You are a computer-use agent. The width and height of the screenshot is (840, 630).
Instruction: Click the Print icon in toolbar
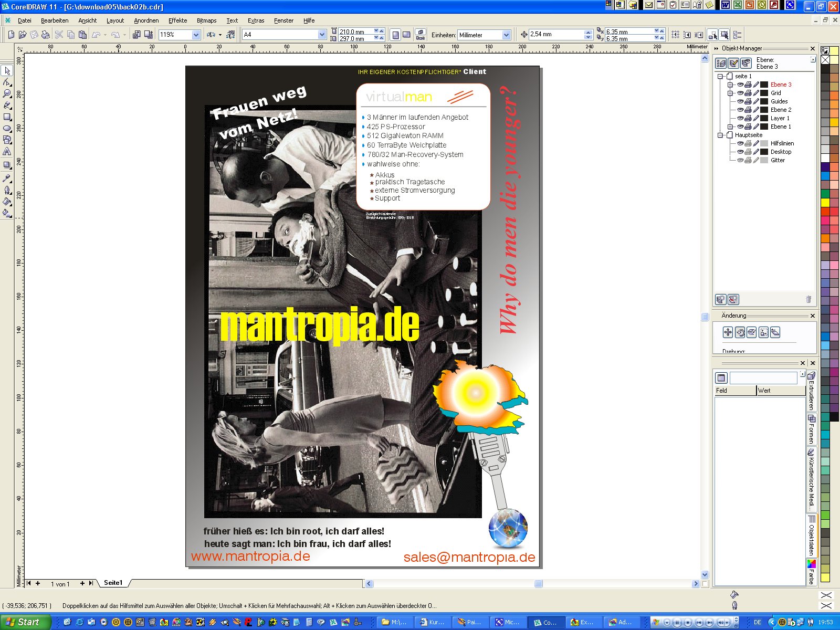[x=46, y=35]
